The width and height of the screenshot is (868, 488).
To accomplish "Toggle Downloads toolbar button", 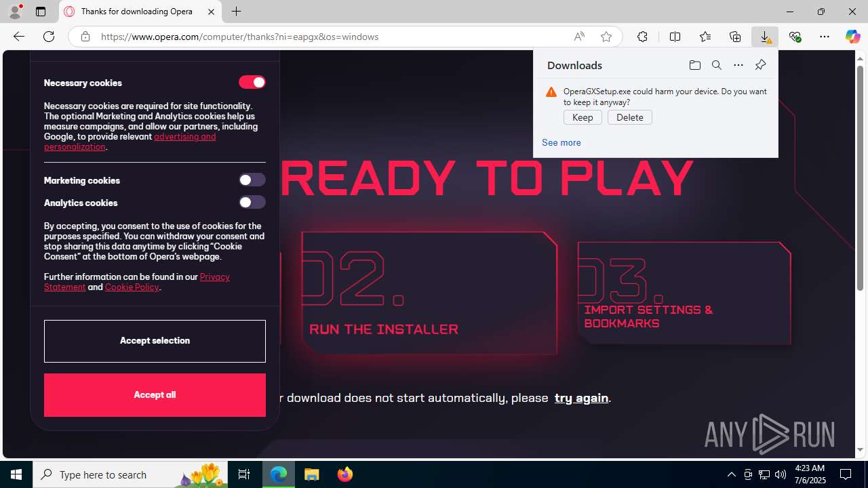I will pyautogui.click(x=765, y=37).
